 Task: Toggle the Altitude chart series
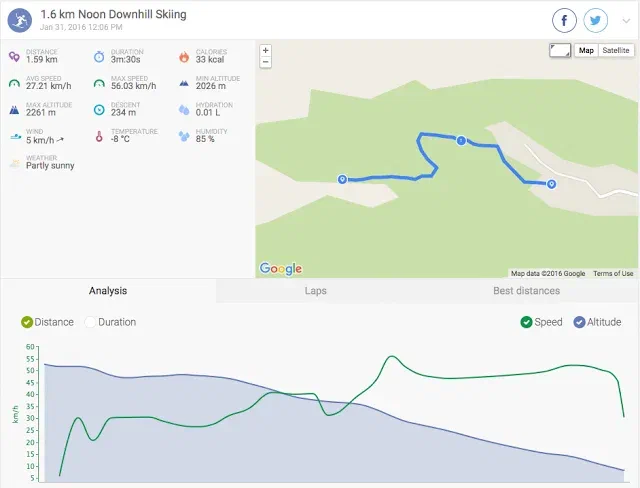[x=579, y=322]
